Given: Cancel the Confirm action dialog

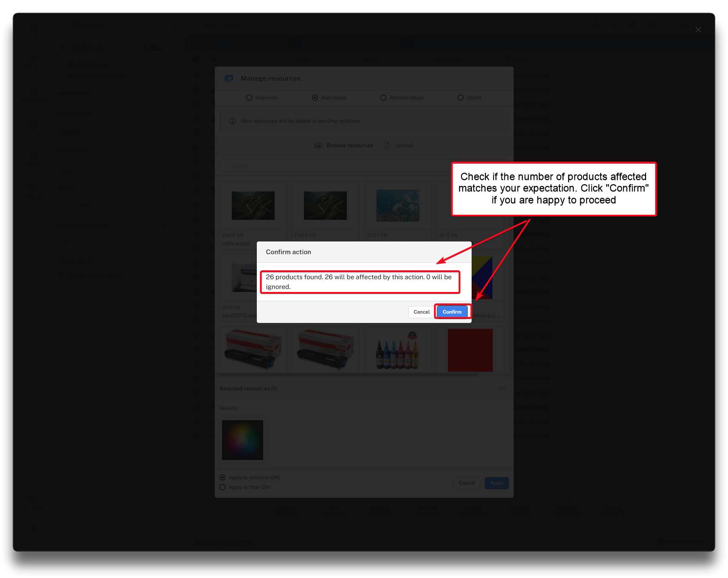Looking at the screenshot, I should [421, 312].
